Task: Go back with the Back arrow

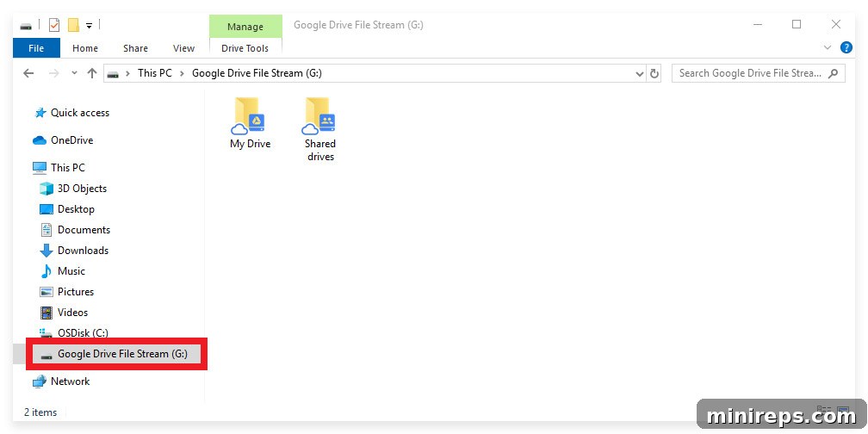Action: click(x=28, y=73)
